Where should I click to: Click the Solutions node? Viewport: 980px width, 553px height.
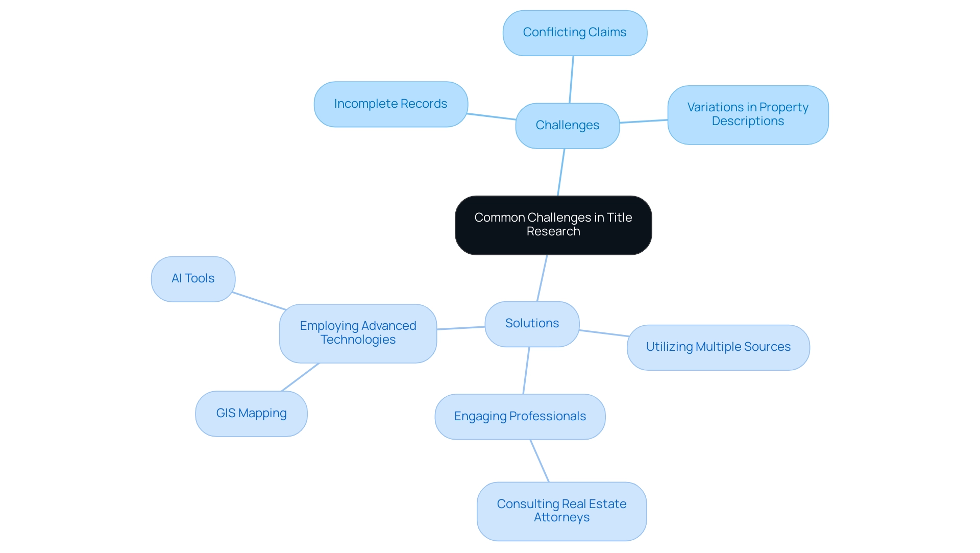[532, 323]
